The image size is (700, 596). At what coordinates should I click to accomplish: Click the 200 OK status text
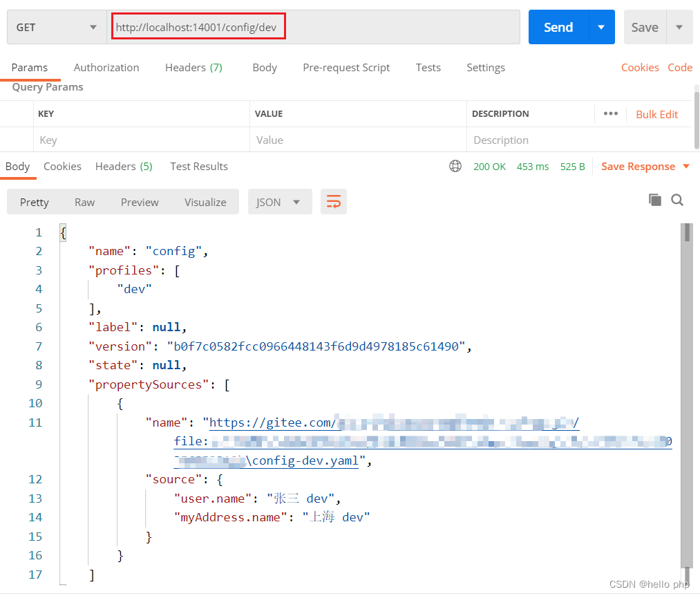coord(489,166)
